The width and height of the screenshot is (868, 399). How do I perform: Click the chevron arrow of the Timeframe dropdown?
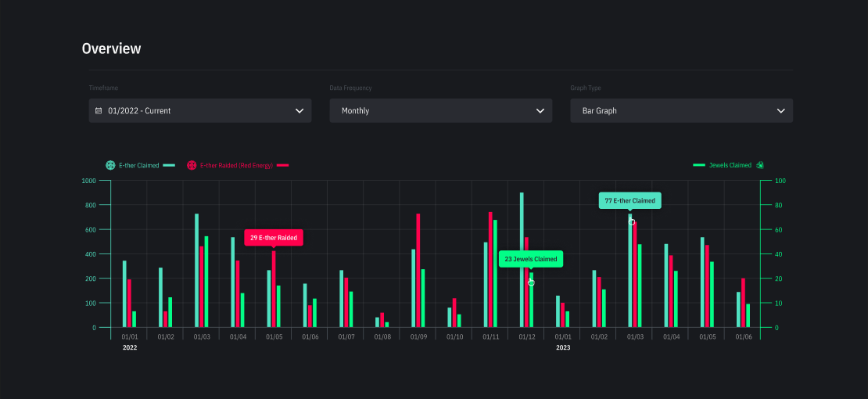(x=299, y=111)
